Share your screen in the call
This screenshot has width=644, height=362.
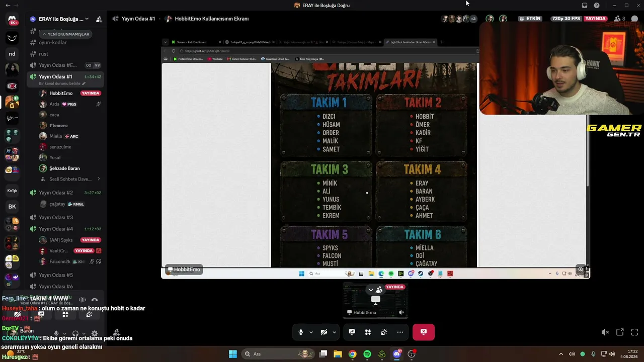click(352, 332)
